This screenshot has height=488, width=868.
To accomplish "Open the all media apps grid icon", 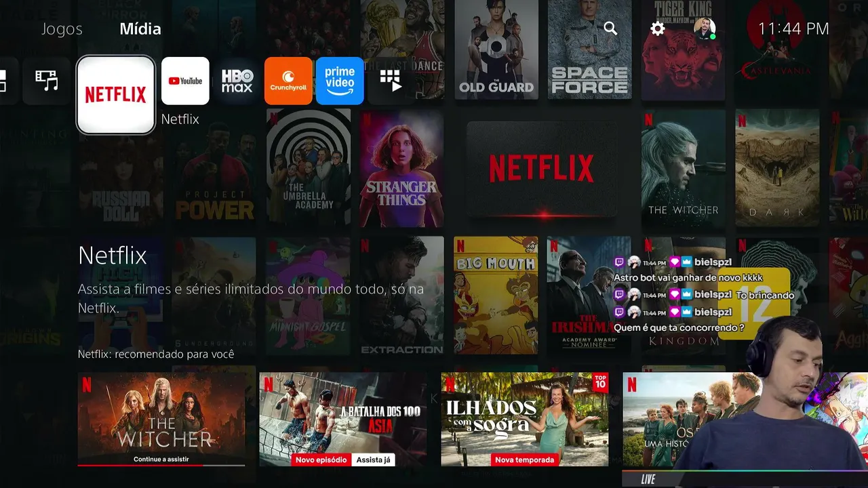I will tap(391, 81).
